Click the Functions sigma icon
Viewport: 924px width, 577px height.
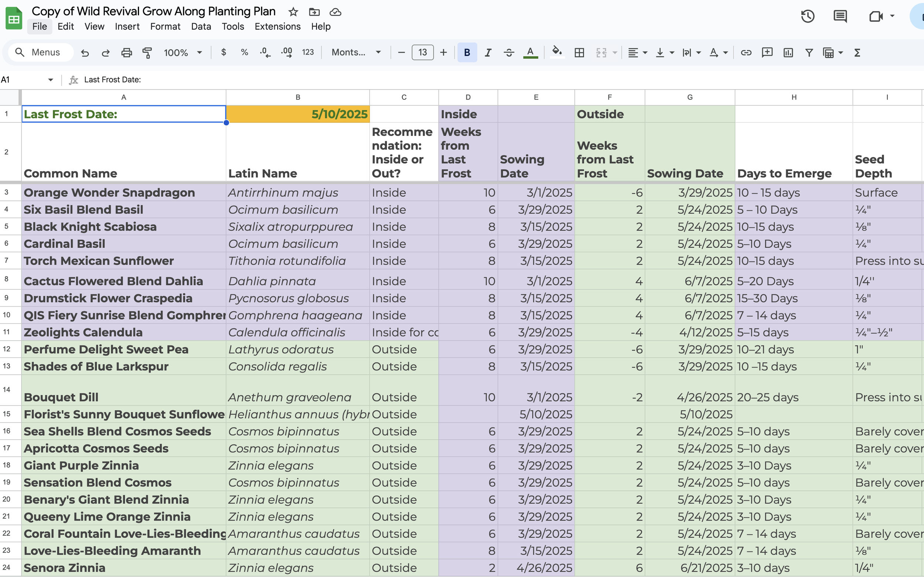point(857,53)
